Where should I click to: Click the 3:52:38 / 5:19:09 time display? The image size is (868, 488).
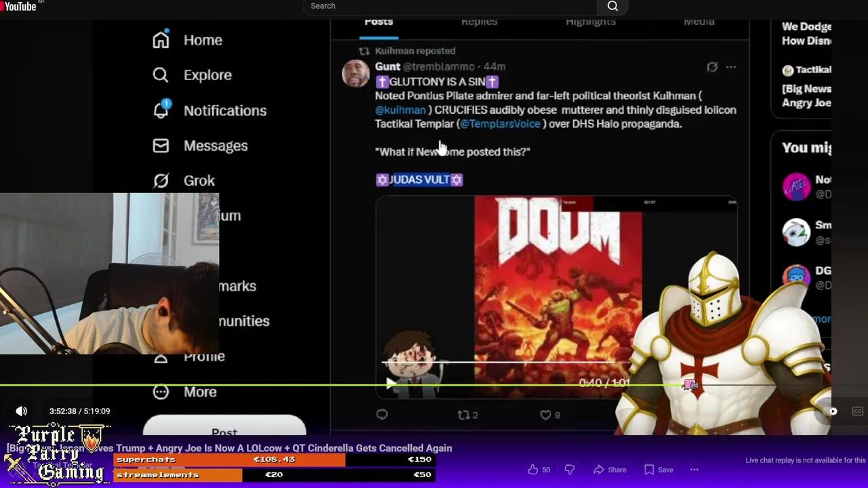[79, 411]
